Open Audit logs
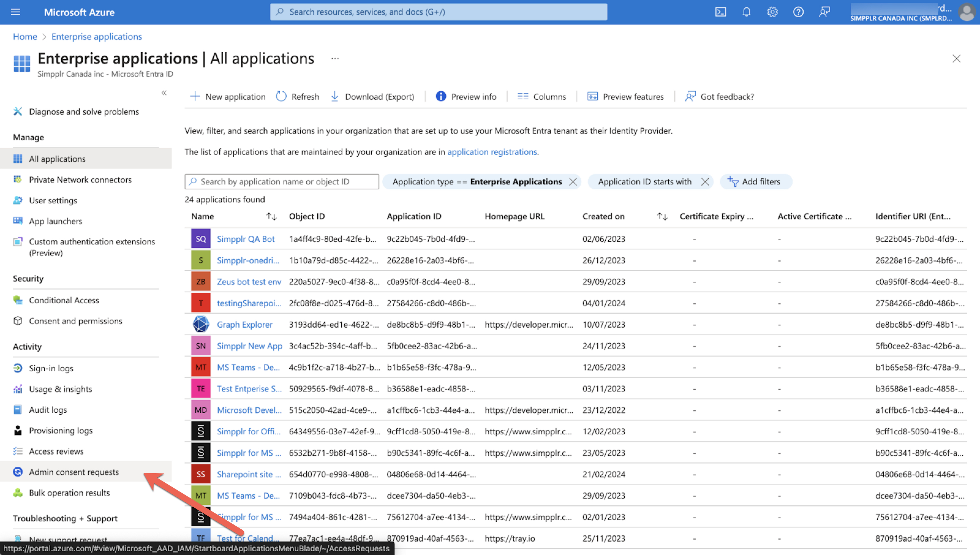The image size is (980, 555). [x=48, y=410]
